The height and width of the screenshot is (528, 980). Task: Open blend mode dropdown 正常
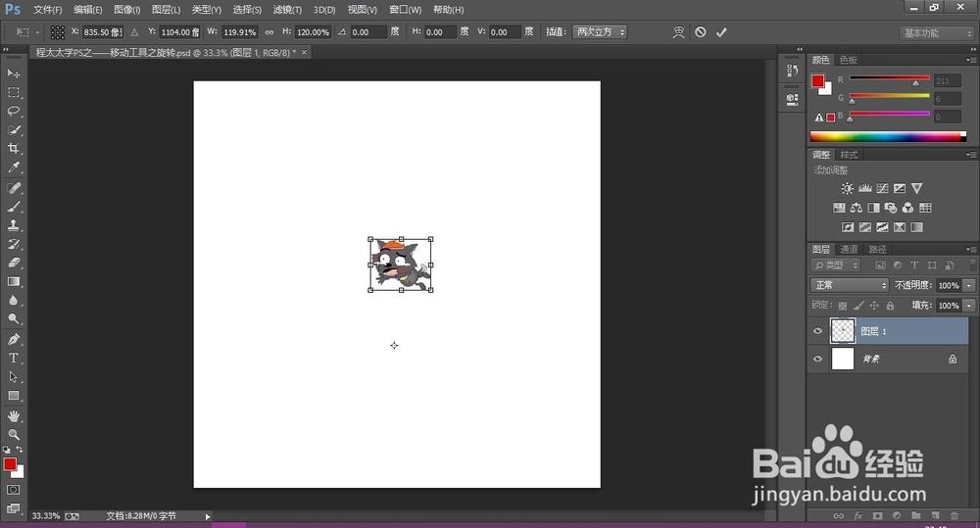pos(849,285)
